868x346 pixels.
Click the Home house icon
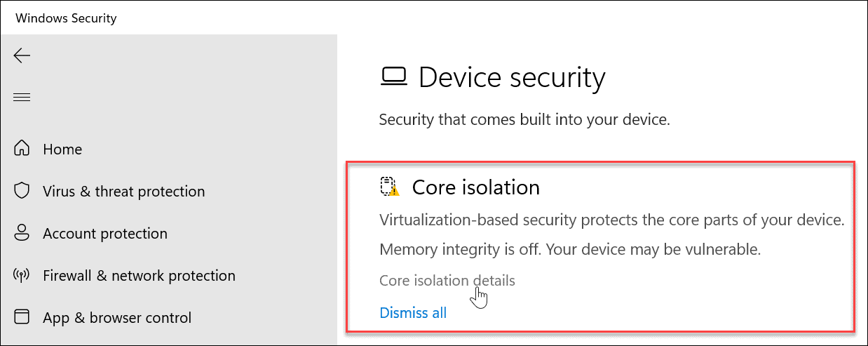[22, 149]
